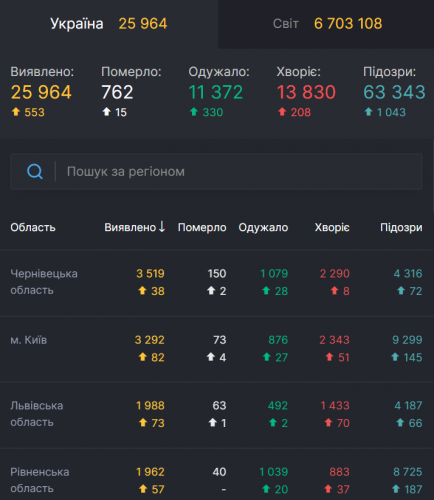
Task: Click the blue search magnifier icon
Action: pyautogui.click(x=35, y=172)
